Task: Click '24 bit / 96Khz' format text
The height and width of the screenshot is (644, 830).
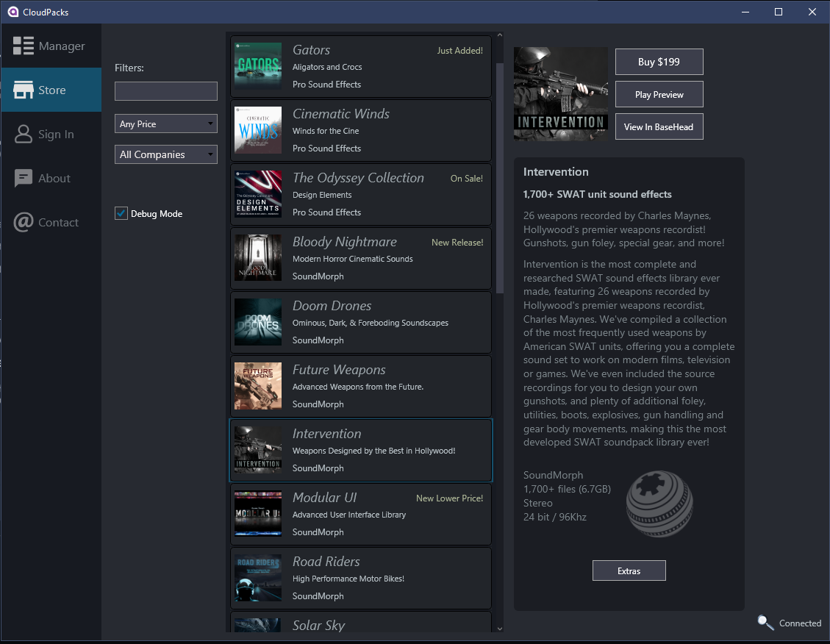Action: pyautogui.click(x=555, y=517)
